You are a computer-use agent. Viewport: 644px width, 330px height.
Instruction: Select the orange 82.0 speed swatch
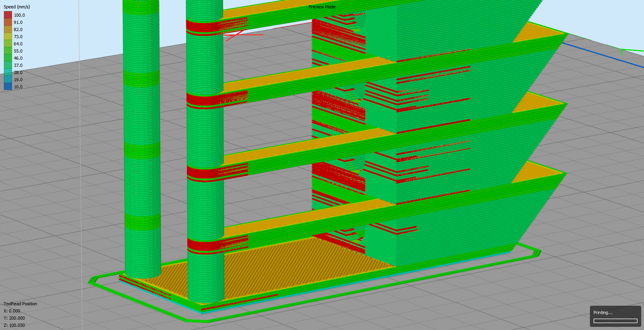8,29
